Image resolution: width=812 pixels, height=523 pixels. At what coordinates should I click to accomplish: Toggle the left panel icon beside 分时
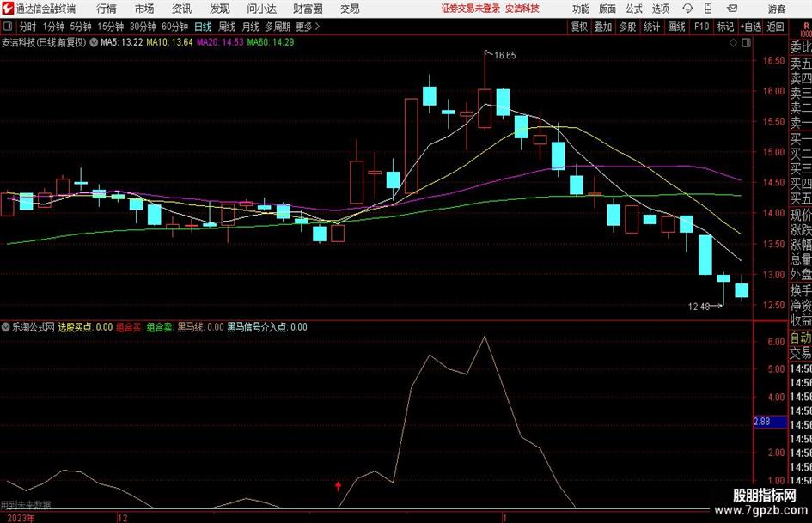[7, 27]
